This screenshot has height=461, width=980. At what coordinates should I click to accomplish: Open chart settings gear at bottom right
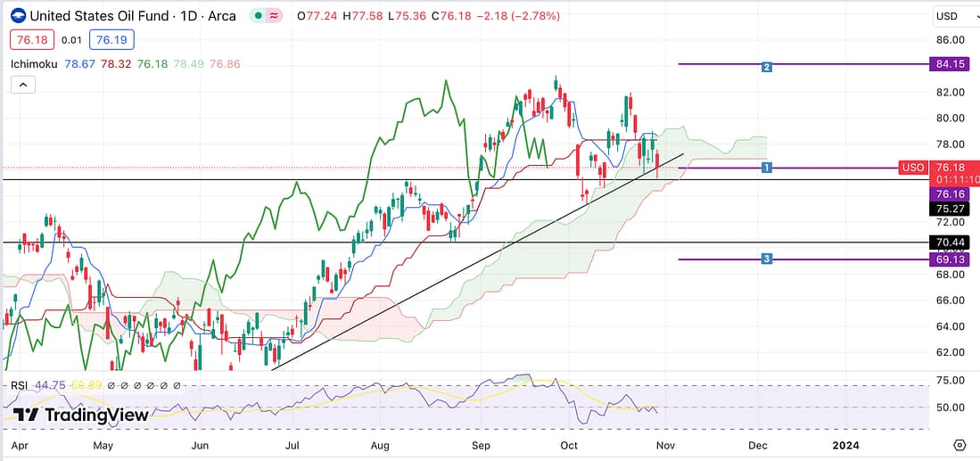(959, 445)
